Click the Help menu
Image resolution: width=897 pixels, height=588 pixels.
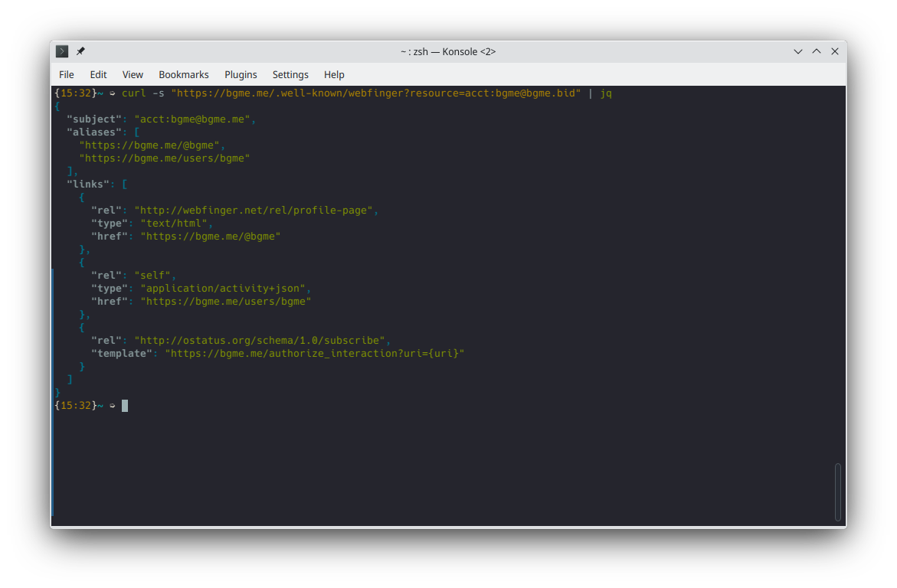click(x=334, y=74)
